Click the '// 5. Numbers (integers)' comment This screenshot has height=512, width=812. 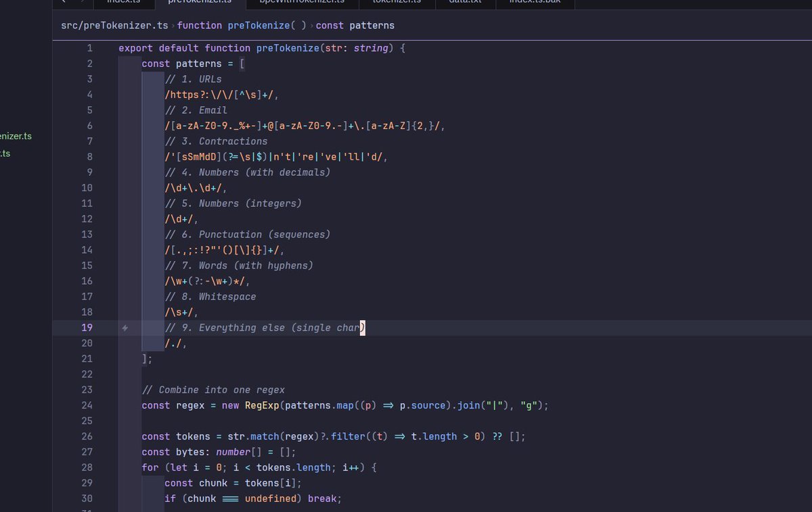[x=233, y=204]
